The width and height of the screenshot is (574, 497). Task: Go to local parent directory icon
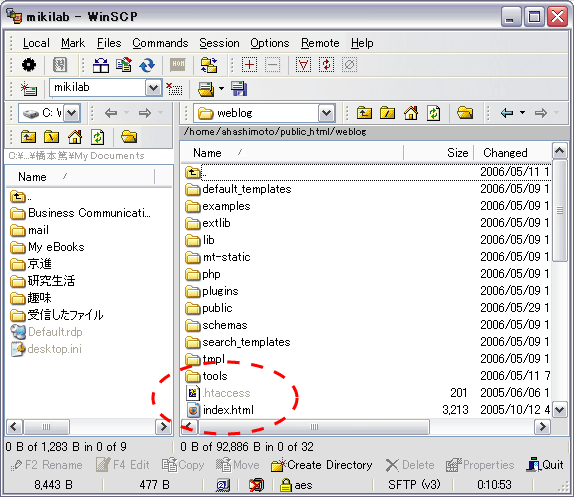coord(28,137)
